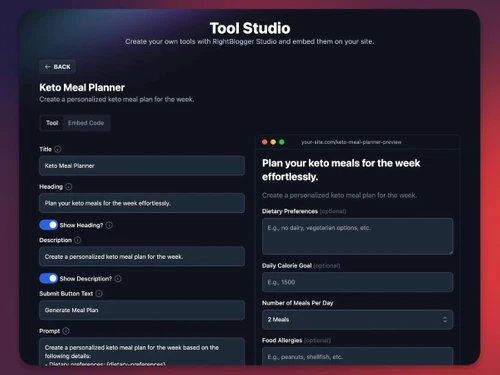Viewport: 500px width, 375px height.
Task: Click the stepper arrows on 2 Meals select
Action: (x=445, y=320)
